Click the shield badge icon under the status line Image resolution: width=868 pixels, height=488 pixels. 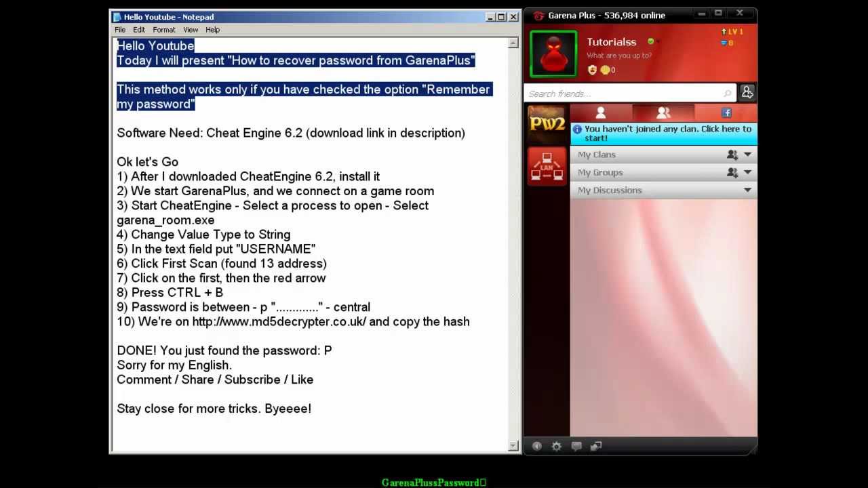(x=592, y=70)
